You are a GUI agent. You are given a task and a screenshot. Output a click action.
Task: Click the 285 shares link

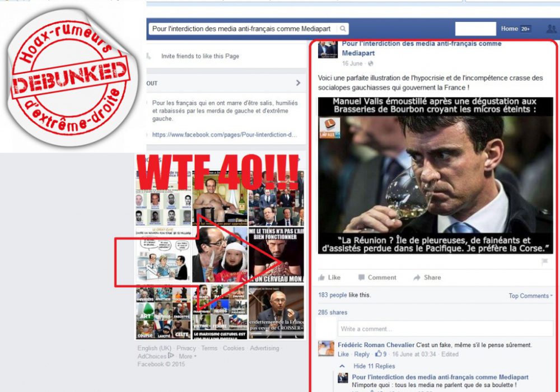pos(333,312)
